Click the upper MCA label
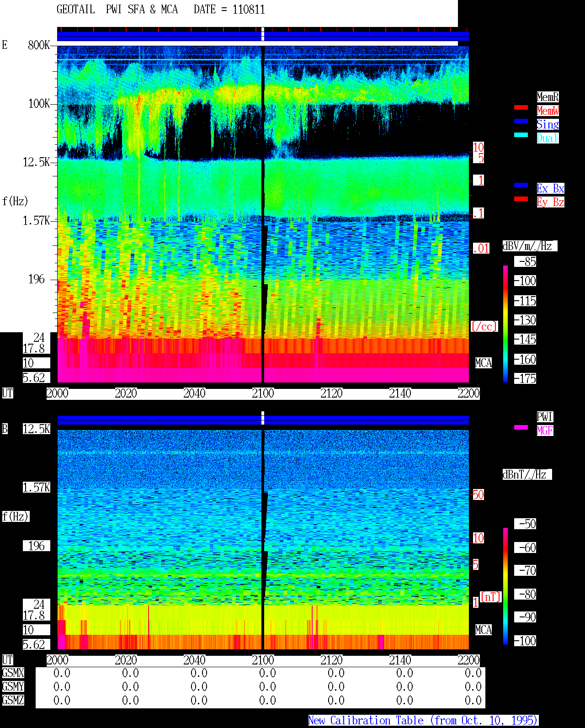Viewport: 585px width, 728px height. click(484, 363)
